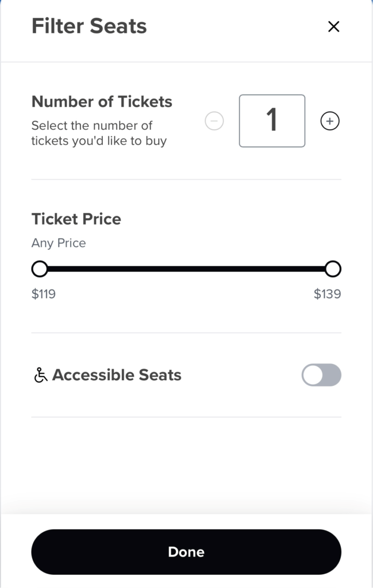This screenshot has width=373, height=588.
Task: Click the Any Price text
Action: coord(59,243)
